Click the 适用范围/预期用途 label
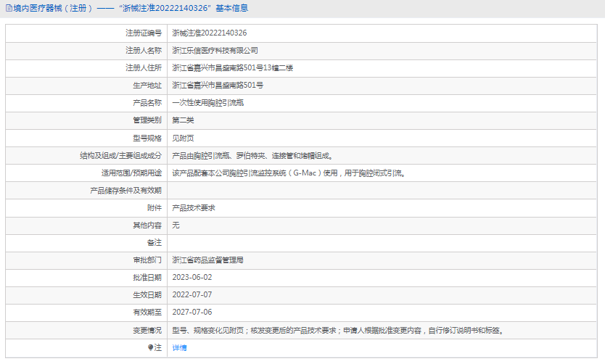This screenshot has height=364, width=605. pyautogui.click(x=131, y=173)
